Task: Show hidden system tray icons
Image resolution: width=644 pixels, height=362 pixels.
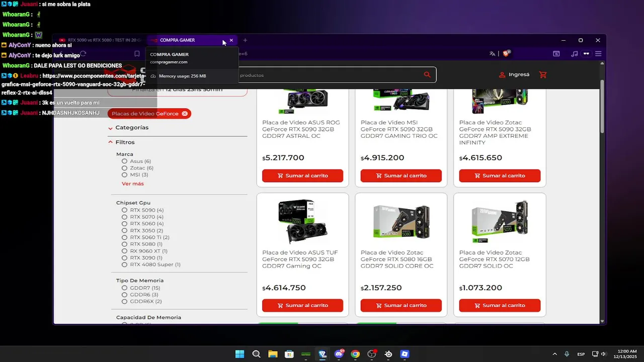Action: coord(555,354)
